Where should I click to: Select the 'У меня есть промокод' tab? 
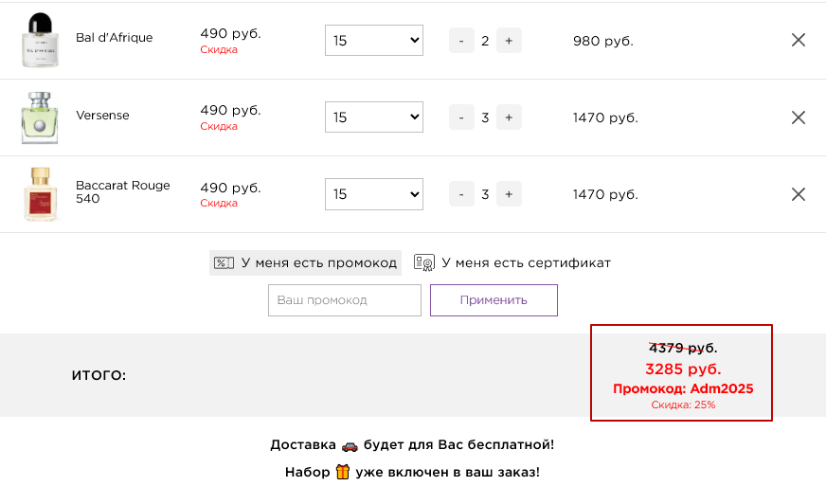point(305,262)
